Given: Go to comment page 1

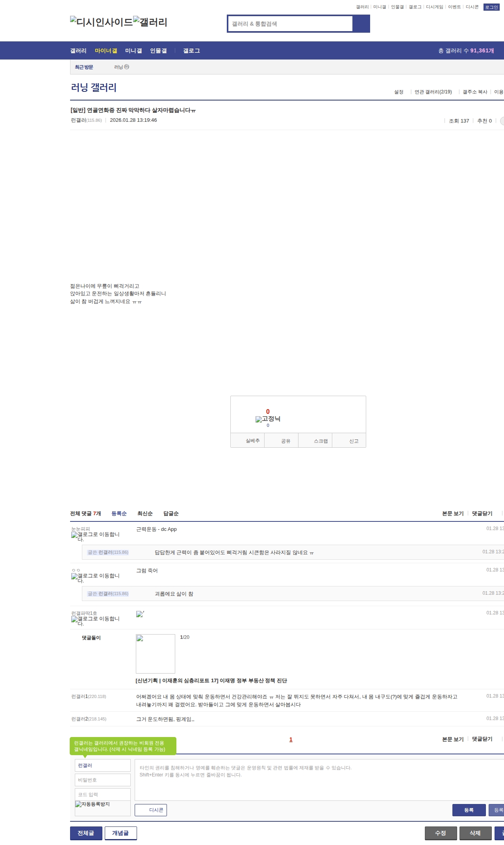Looking at the screenshot, I should point(291,739).
